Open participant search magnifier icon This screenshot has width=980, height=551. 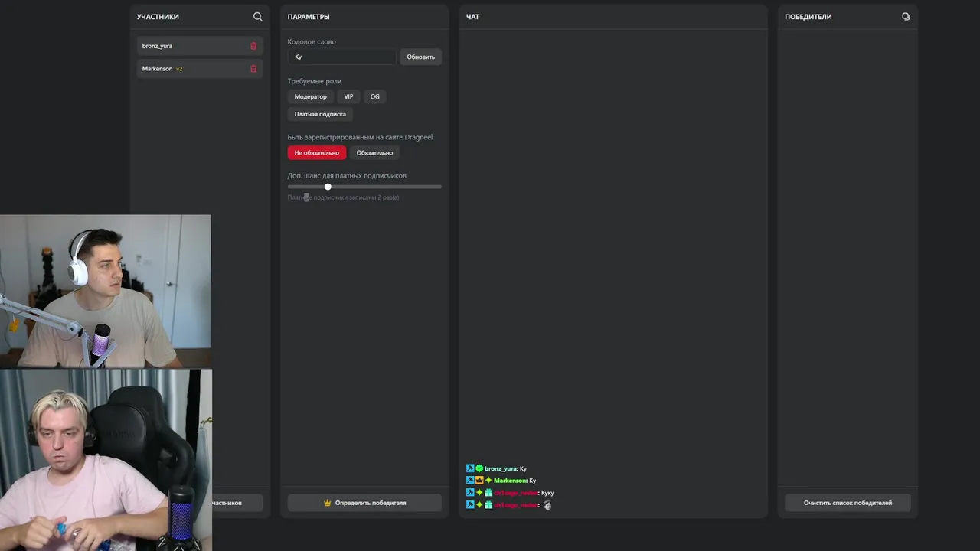click(x=257, y=16)
